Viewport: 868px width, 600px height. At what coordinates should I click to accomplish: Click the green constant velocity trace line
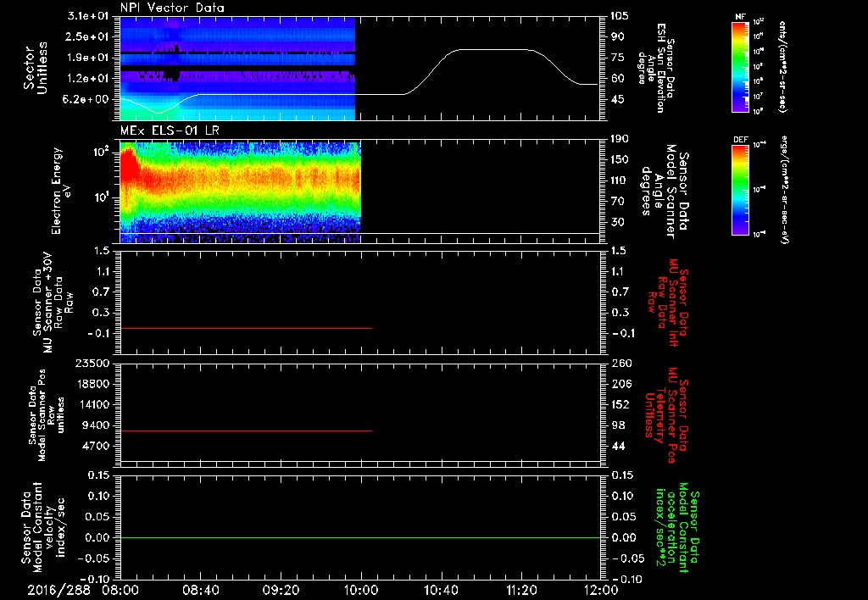(360, 538)
